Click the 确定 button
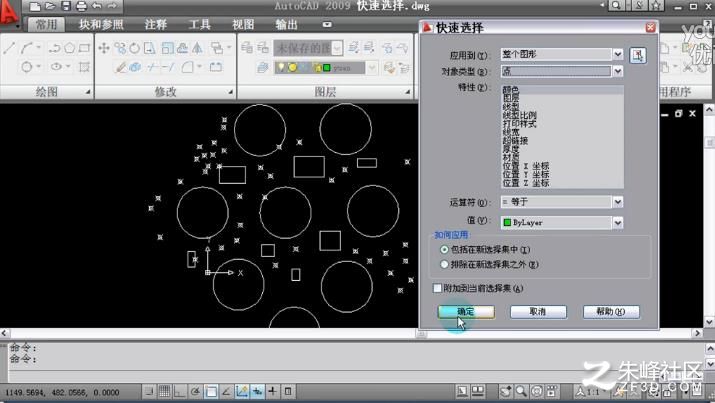 466,312
